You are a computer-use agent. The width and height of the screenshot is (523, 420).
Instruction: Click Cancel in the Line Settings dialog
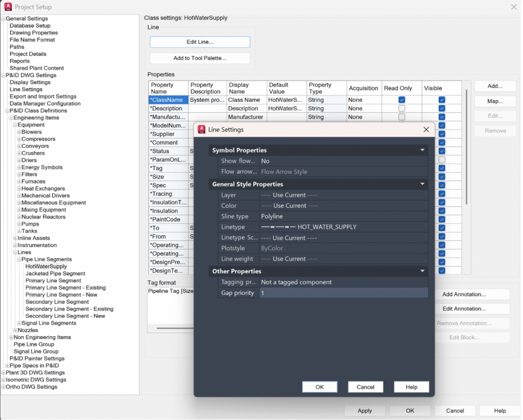point(366,387)
